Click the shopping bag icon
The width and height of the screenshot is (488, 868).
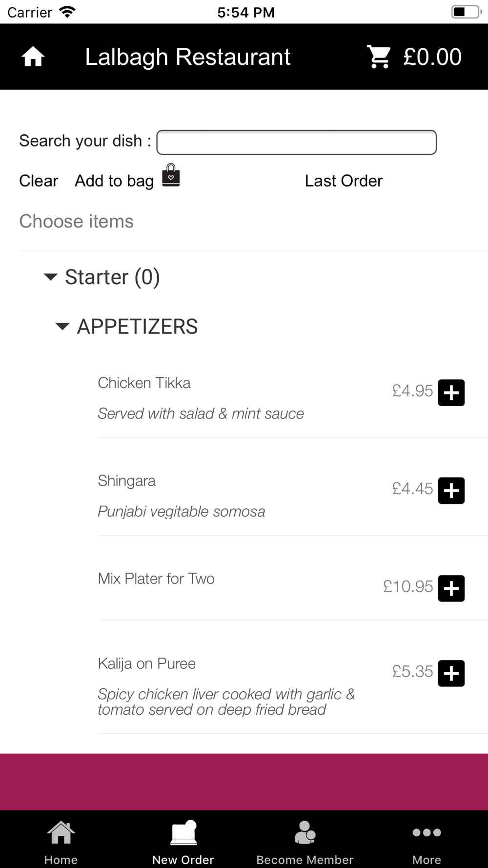coord(171,175)
